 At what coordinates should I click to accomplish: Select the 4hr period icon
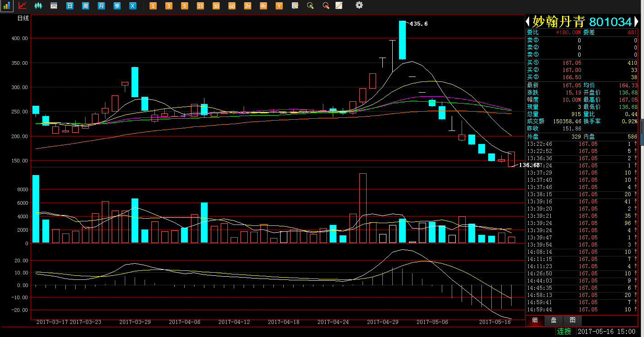263,6
